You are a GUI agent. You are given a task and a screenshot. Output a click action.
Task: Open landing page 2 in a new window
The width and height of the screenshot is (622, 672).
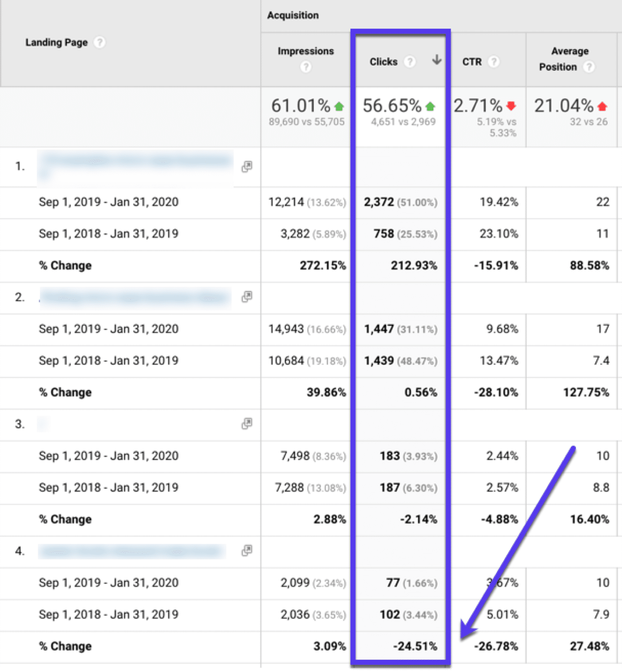(246, 297)
